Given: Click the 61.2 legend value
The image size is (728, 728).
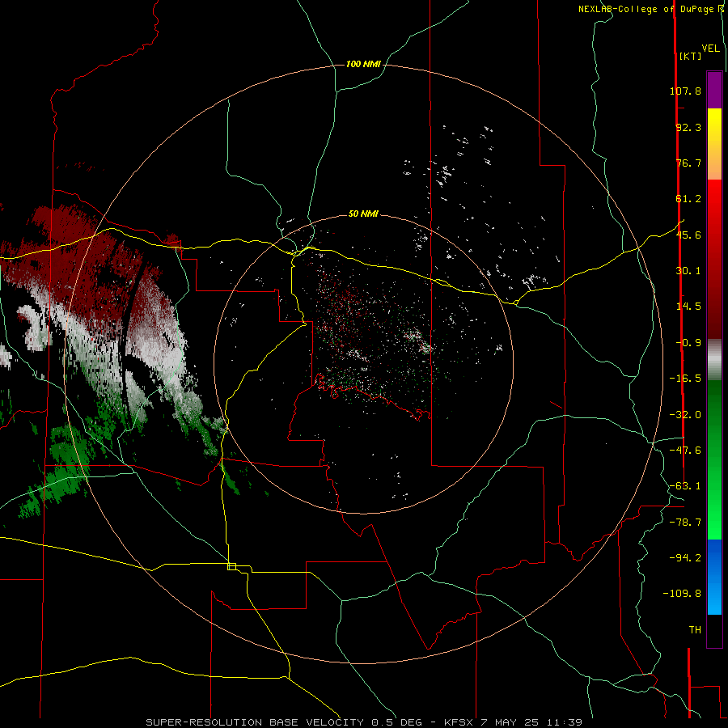Looking at the screenshot, I should [x=688, y=199].
